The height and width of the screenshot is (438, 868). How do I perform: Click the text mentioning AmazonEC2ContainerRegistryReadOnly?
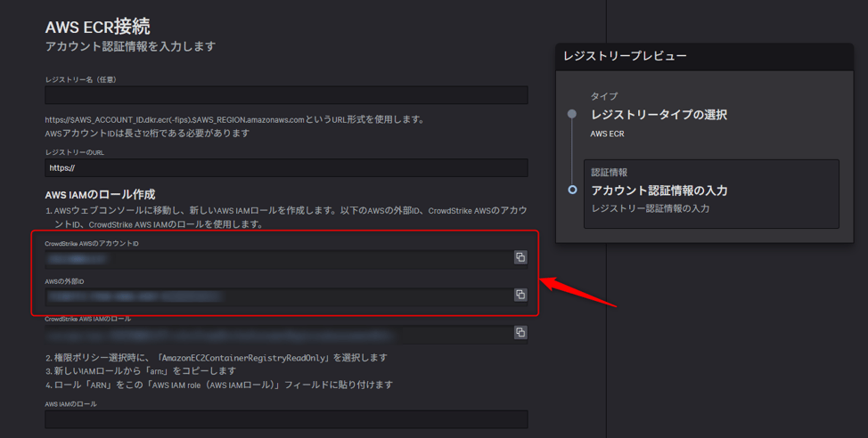click(217, 358)
